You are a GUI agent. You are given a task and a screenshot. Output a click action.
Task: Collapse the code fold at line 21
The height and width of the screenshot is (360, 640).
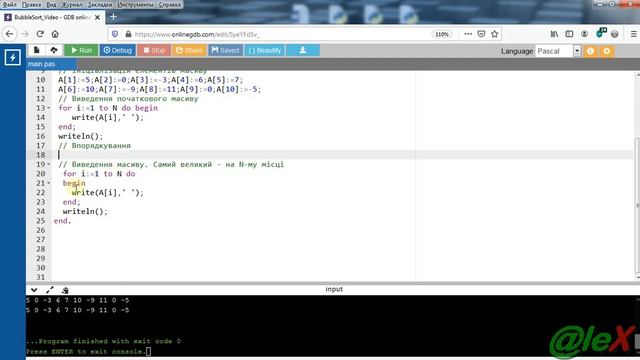pyautogui.click(x=49, y=183)
